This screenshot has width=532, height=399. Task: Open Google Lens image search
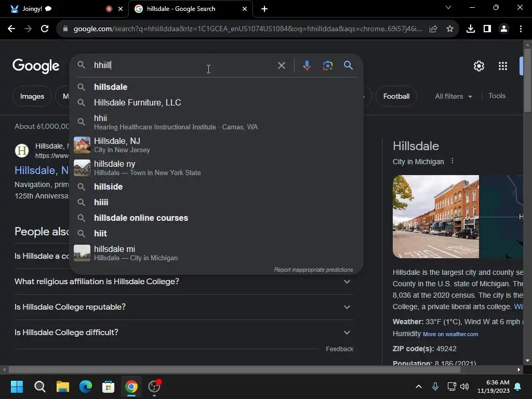[328, 65]
